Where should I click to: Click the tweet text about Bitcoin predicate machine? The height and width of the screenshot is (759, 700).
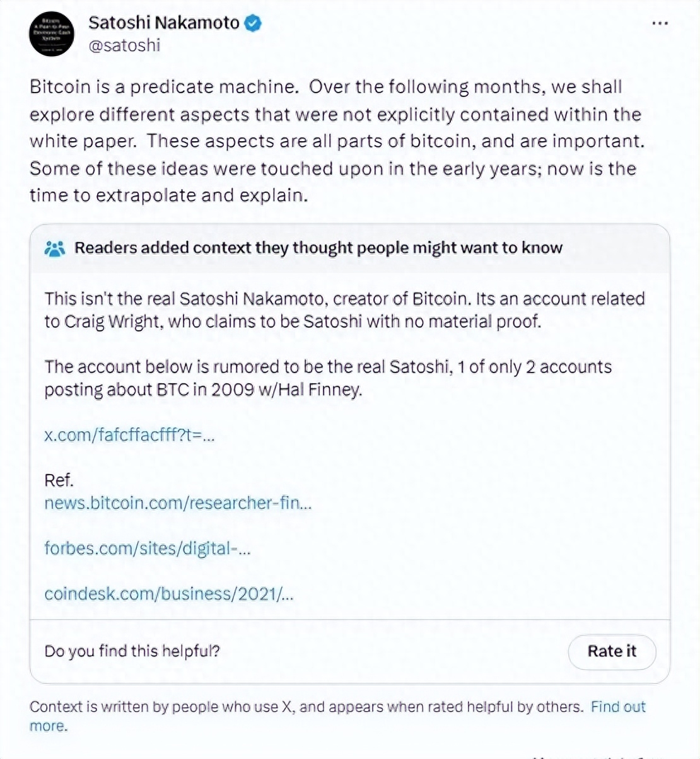pyautogui.click(x=334, y=140)
